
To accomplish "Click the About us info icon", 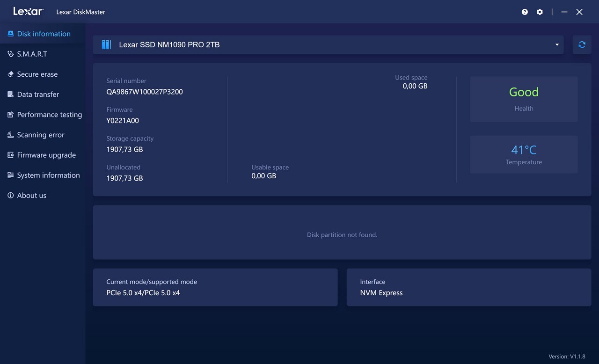I will coord(10,196).
